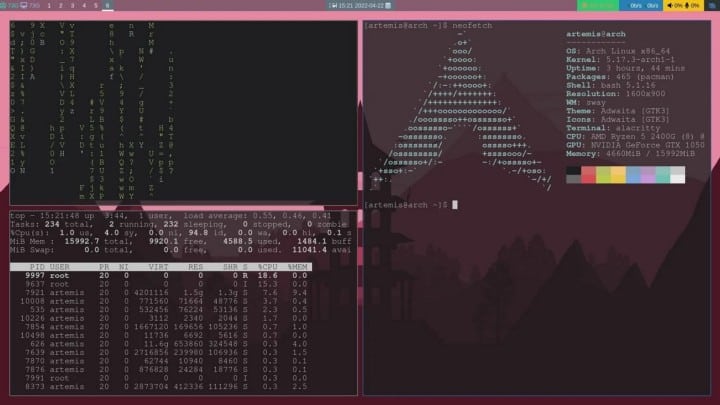This screenshot has height=405, width=720.
Task: Click the 'MiB Swap' summary line in top
Action: [181, 250]
